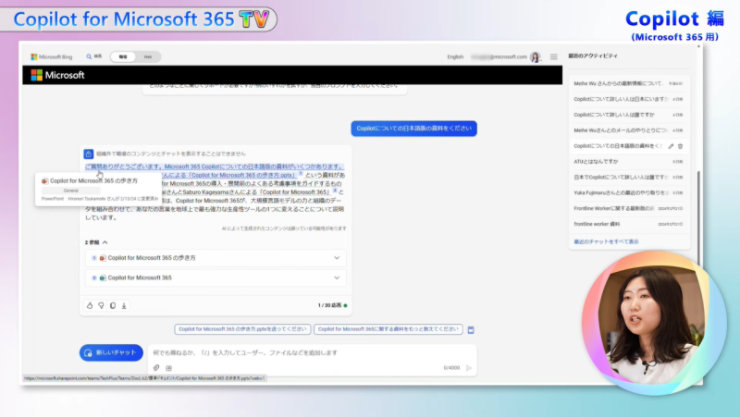Click the thumbs up icon
The height and width of the screenshot is (417, 740).
(90, 306)
